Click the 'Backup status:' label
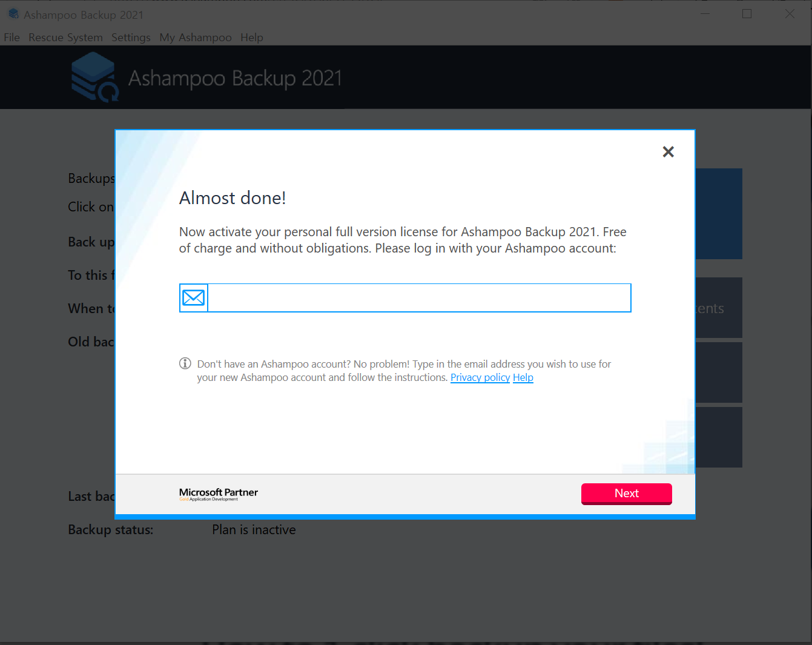Viewport: 812px width, 645px height. (111, 530)
